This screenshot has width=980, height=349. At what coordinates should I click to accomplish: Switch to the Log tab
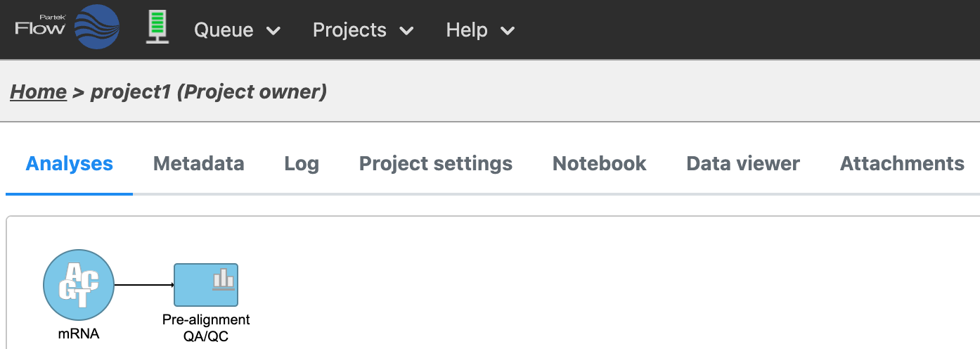(x=302, y=164)
